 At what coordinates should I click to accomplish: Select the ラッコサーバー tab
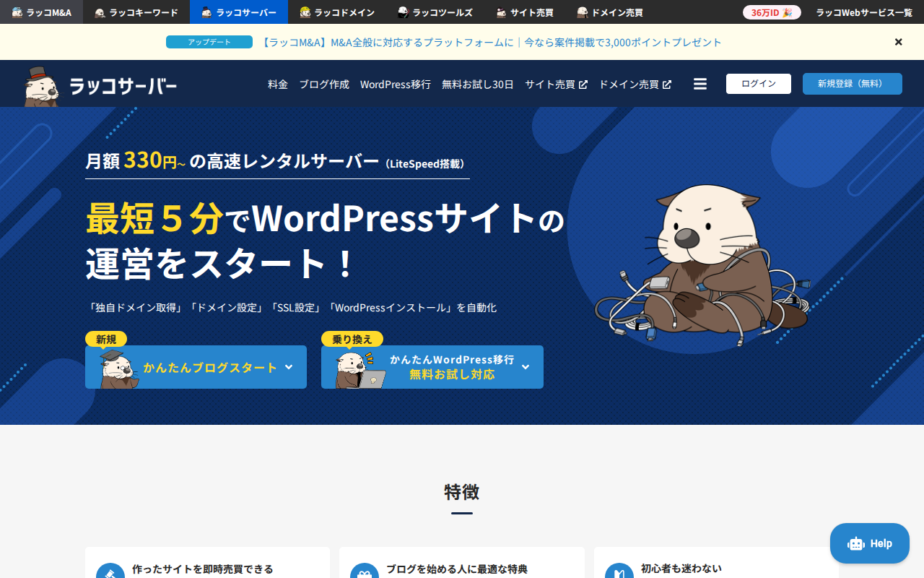click(x=239, y=12)
